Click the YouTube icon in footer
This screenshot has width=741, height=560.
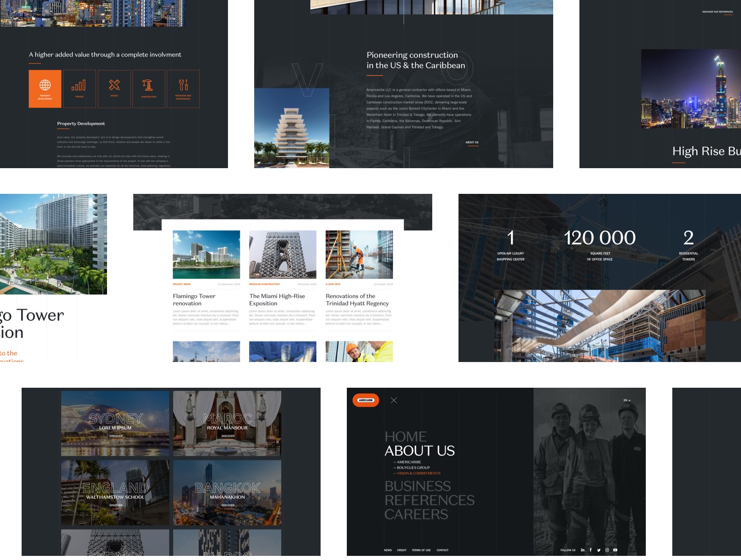click(x=615, y=550)
